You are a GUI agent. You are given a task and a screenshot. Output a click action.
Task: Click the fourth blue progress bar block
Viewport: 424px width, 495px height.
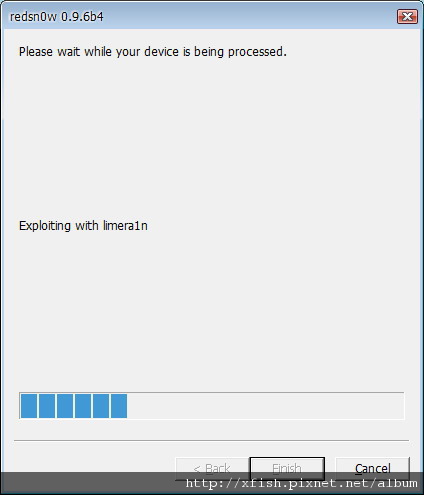pos(83,406)
